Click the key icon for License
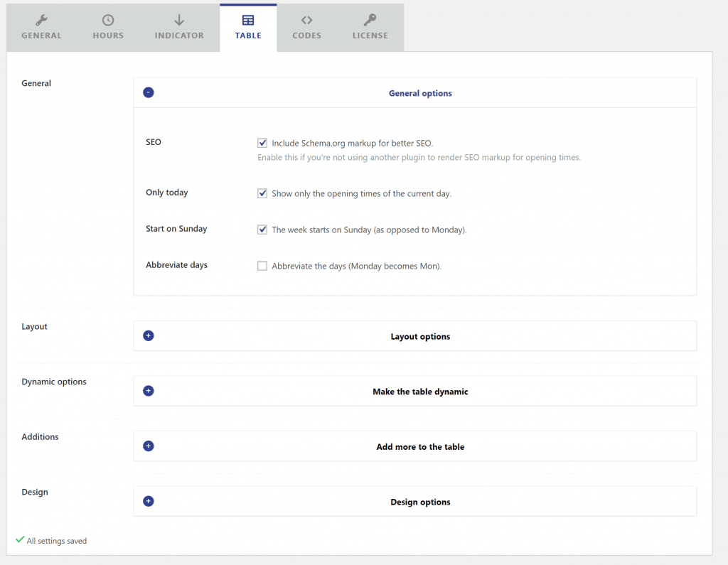The height and width of the screenshot is (565, 728). coord(370,20)
